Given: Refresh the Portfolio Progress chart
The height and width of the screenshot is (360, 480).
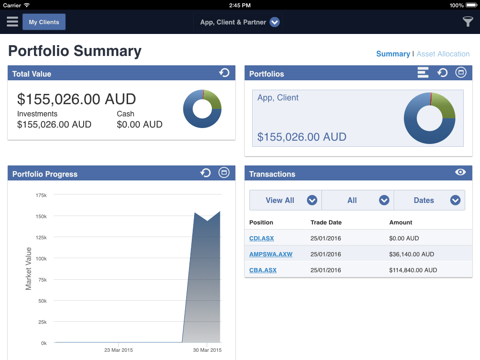Looking at the screenshot, I should (x=206, y=173).
